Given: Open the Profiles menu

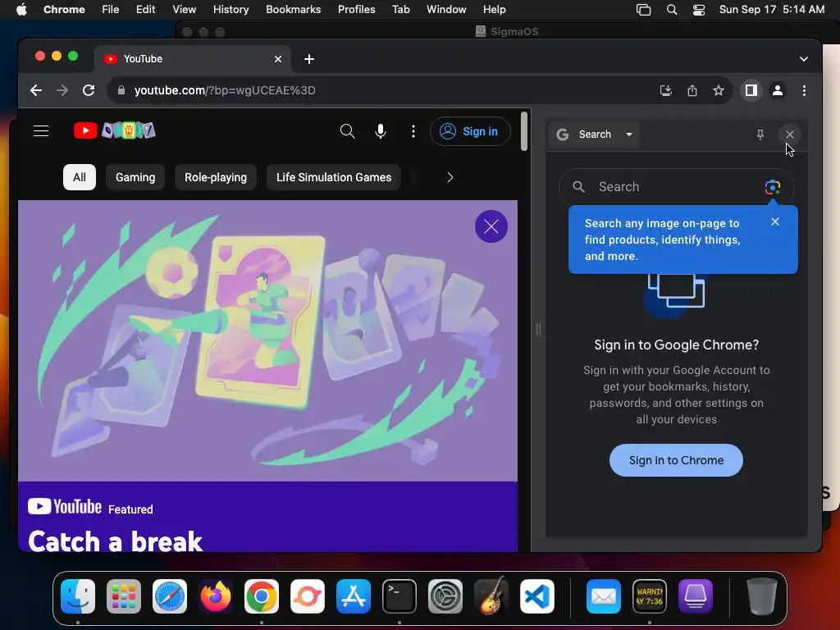Looking at the screenshot, I should (x=356, y=10).
